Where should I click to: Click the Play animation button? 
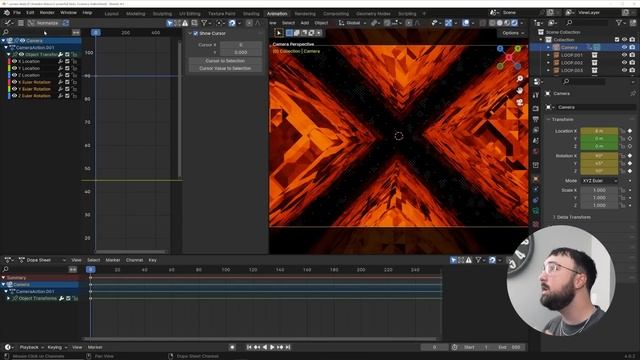(x=272, y=347)
